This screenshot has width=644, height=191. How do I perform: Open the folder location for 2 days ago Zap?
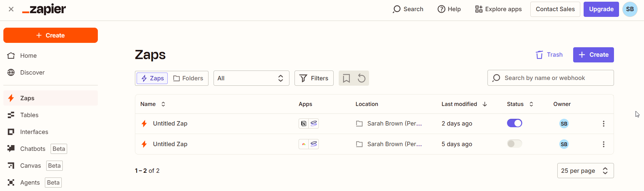(x=389, y=124)
